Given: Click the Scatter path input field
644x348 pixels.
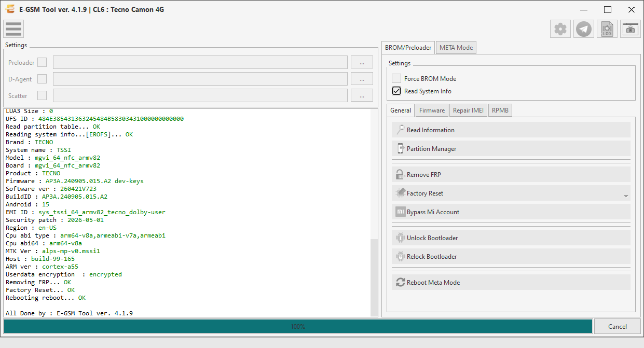Looking at the screenshot, I should tap(200, 95).
